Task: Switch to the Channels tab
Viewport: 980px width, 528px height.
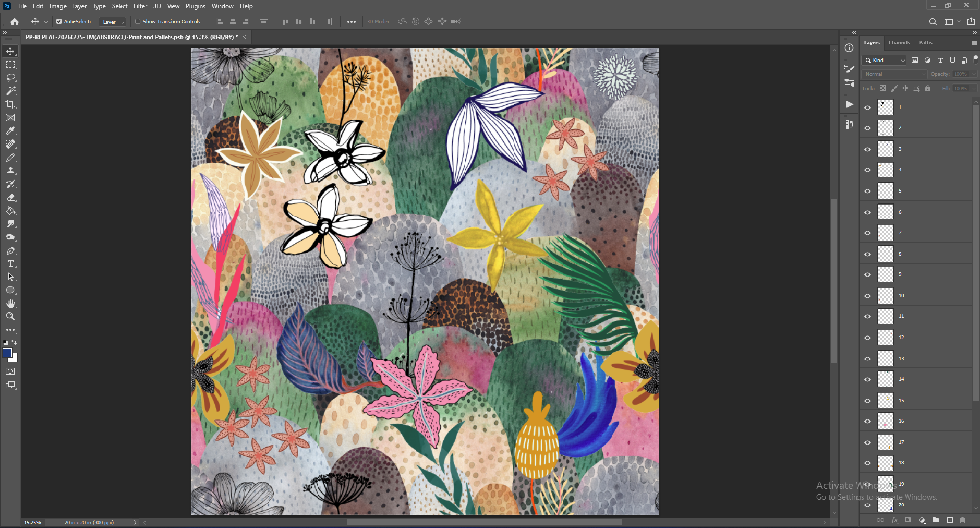Action: [x=900, y=42]
